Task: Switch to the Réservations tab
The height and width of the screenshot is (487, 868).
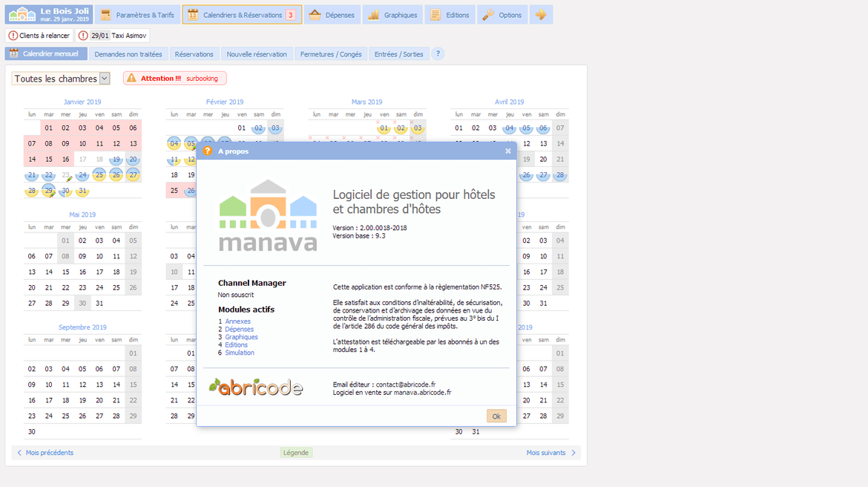Action: point(194,54)
